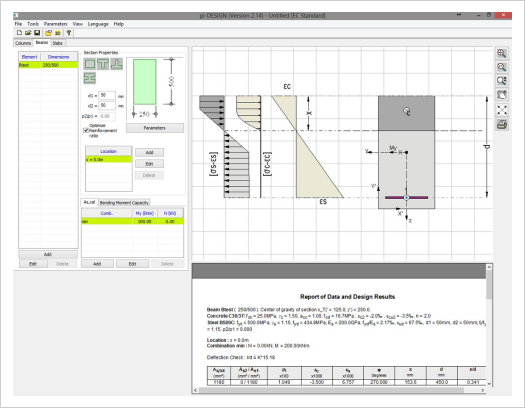Switch to the Columns tab
The width and height of the screenshot is (525, 408).
pyautogui.click(x=23, y=43)
